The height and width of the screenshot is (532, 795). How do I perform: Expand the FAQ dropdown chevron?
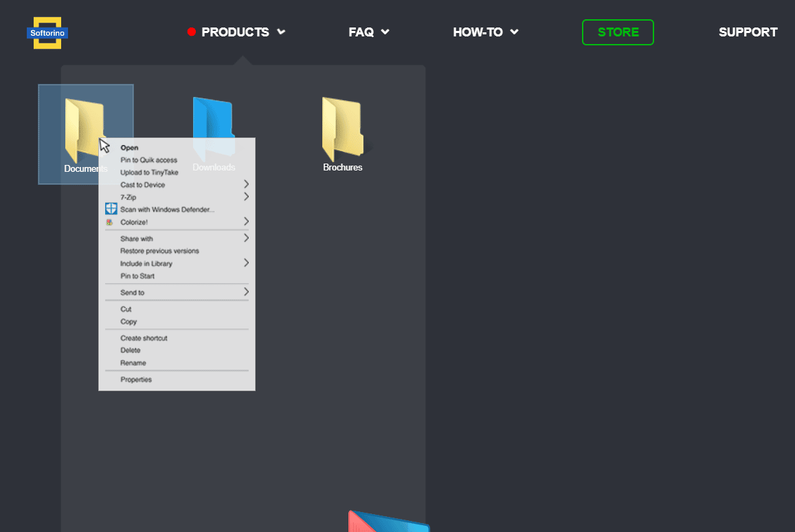[x=385, y=32]
